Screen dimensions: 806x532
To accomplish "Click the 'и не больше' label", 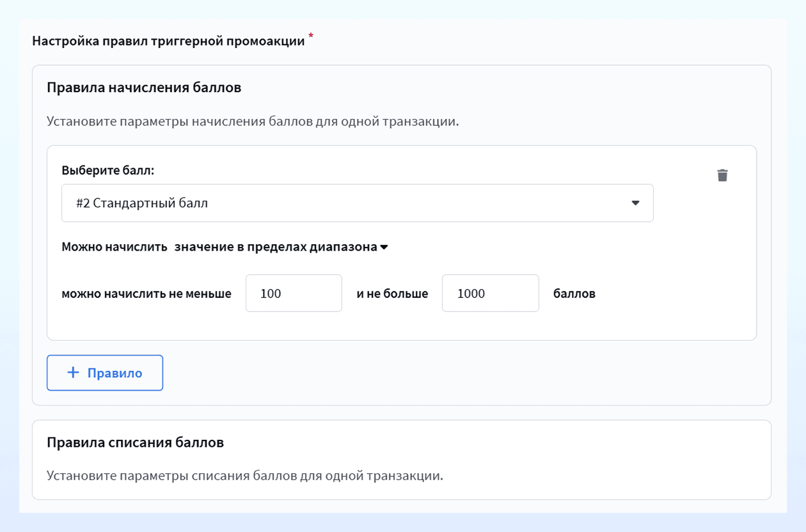I will coord(392,294).
